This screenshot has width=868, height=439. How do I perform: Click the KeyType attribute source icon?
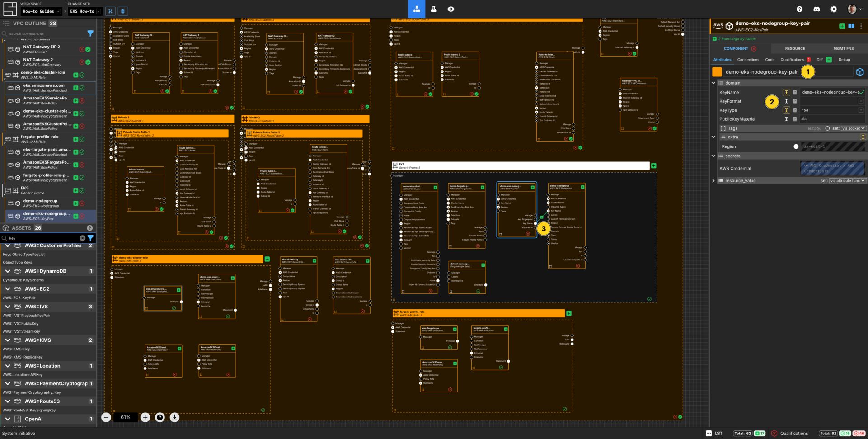coord(786,110)
